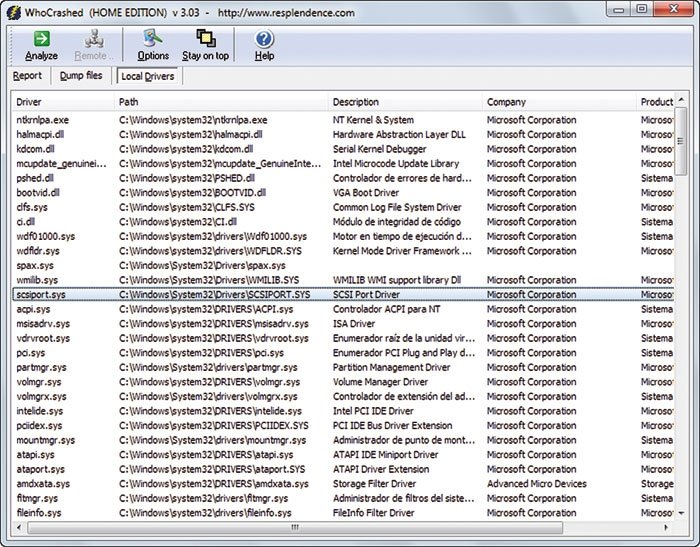Click the Advanced Micro Devices company cell
The height and width of the screenshot is (547, 700).
point(537,484)
